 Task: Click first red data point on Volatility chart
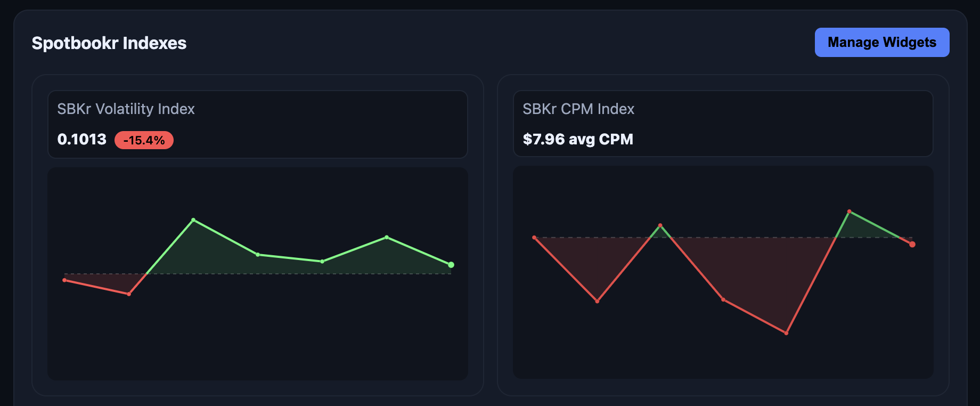point(64,280)
